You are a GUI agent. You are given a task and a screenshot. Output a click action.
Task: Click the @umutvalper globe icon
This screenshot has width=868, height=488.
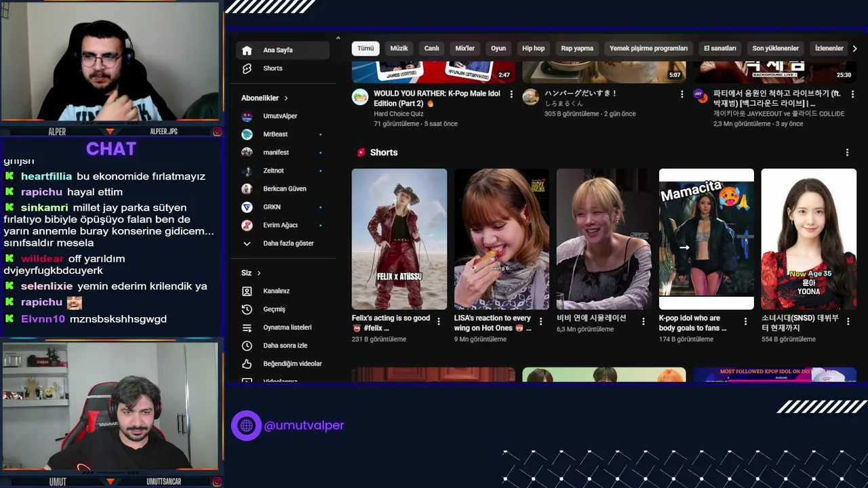coord(246,426)
